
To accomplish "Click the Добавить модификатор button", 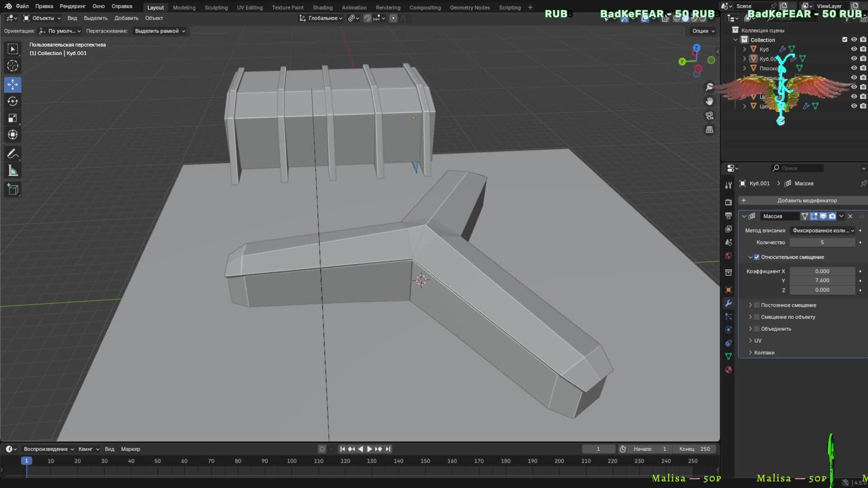I will click(807, 200).
